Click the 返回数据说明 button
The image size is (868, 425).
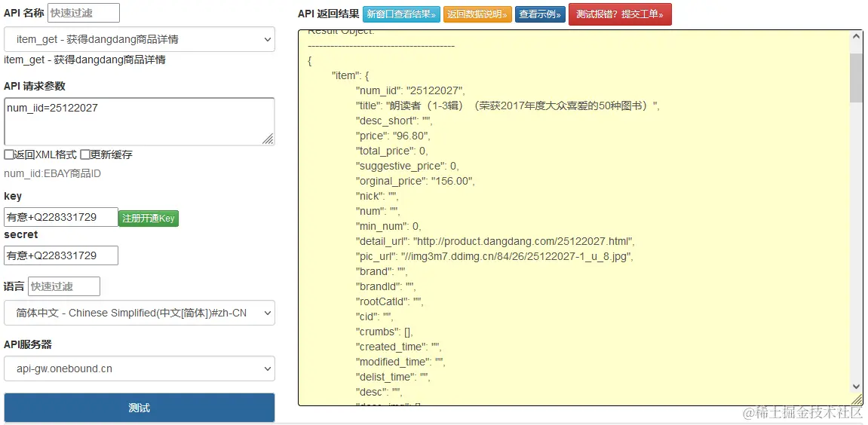tap(477, 14)
